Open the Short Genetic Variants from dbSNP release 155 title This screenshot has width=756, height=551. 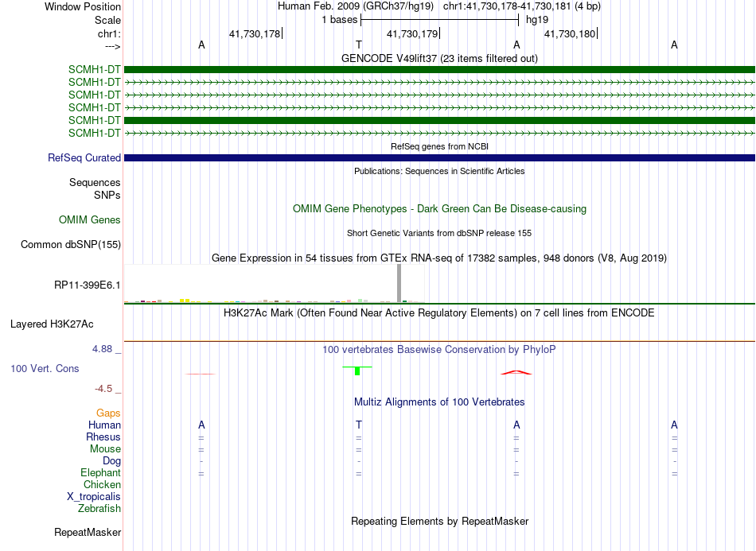tap(439, 233)
